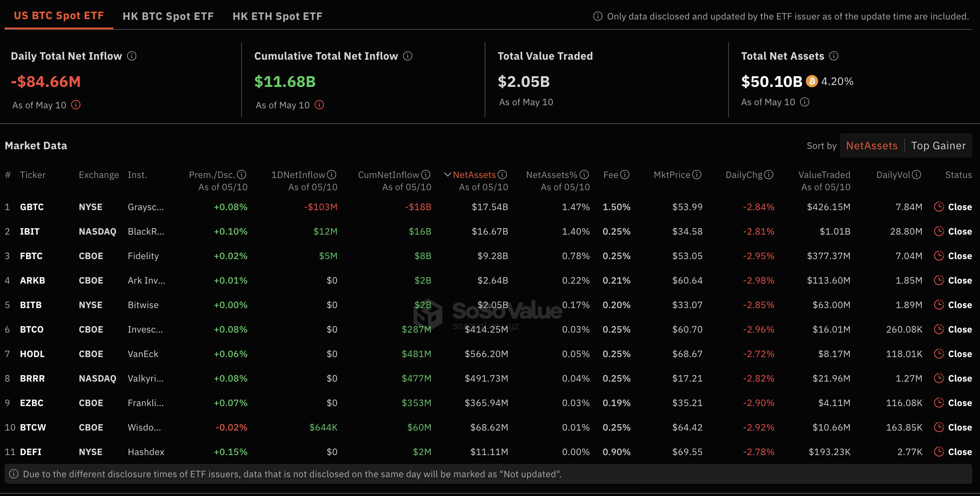The width and height of the screenshot is (980, 496).
Task: Click info icon next to Total Net Assets
Action: click(834, 56)
